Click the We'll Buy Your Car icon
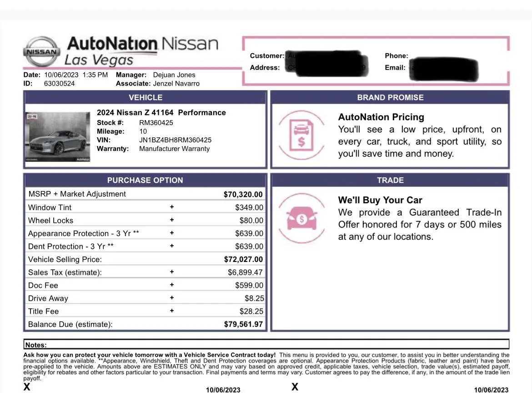The width and height of the screenshot is (532, 393). [301, 218]
